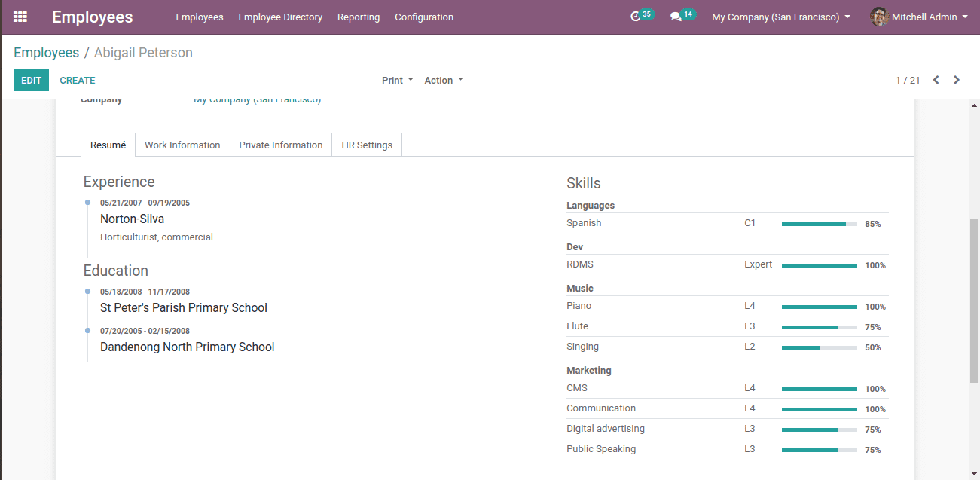Screen dimensions: 980x480
Task: Click the Music skill group heading
Action: pyautogui.click(x=580, y=288)
